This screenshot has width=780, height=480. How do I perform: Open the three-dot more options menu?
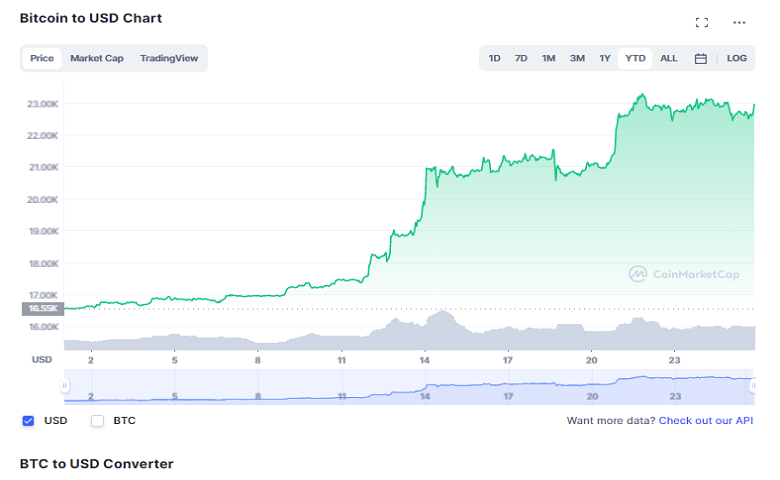(739, 22)
